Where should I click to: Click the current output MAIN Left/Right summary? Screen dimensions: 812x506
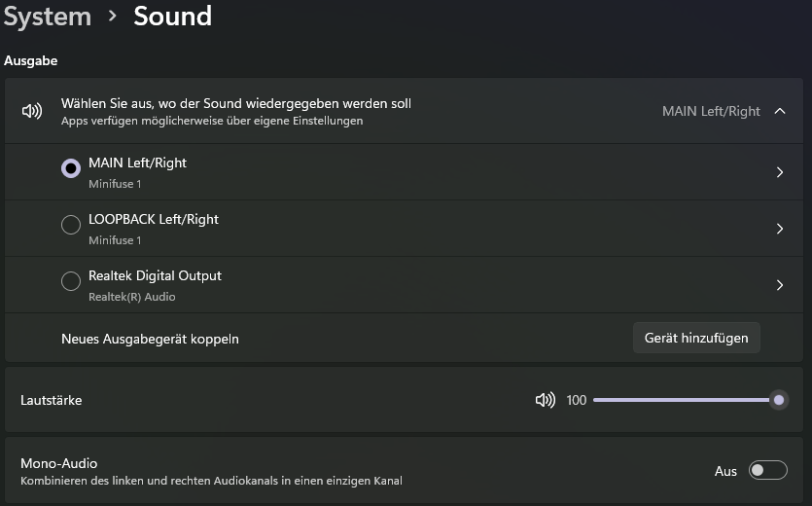[x=711, y=111]
